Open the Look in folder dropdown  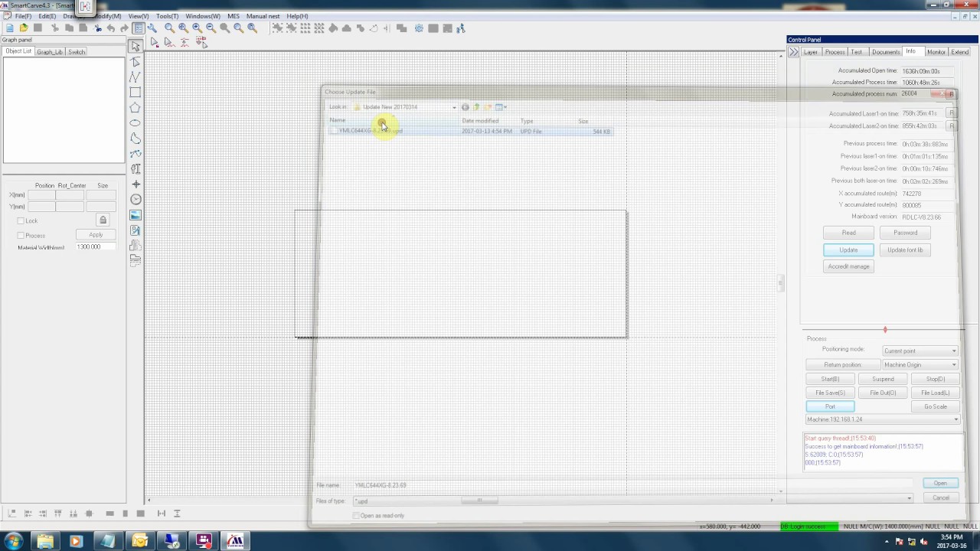404,107
